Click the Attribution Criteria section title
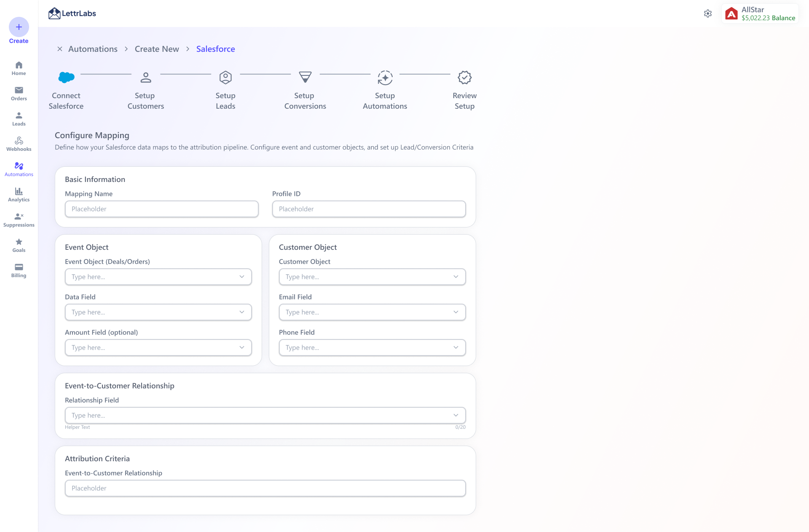 97,459
